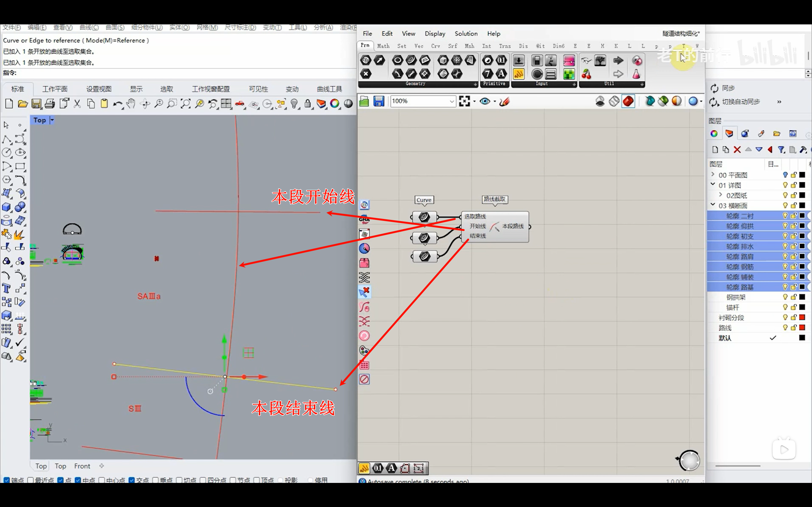The height and width of the screenshot is (507, 812).
Task: Click the Save icon in Rhino toolbar
Action: (36, 104)
